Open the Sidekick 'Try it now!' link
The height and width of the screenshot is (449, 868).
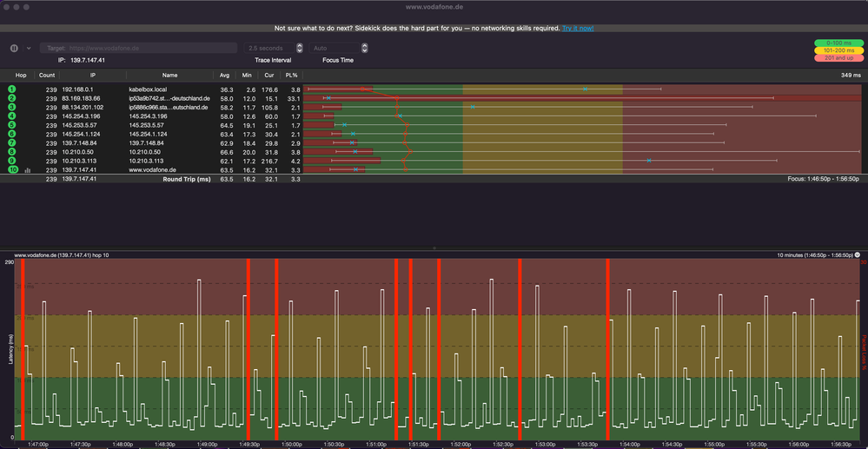coord(578,29)
